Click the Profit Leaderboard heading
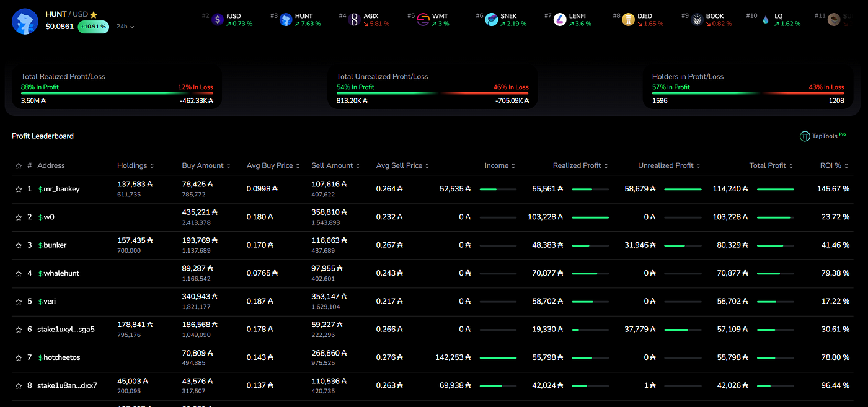The height and width of the screenshot is (407, 868). pos(43,136)
